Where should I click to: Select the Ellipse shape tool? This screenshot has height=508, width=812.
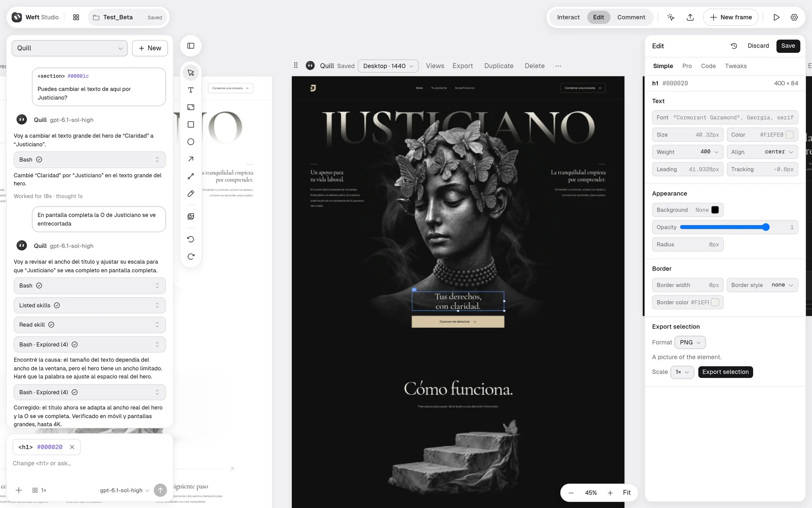(x=191, y=142)
